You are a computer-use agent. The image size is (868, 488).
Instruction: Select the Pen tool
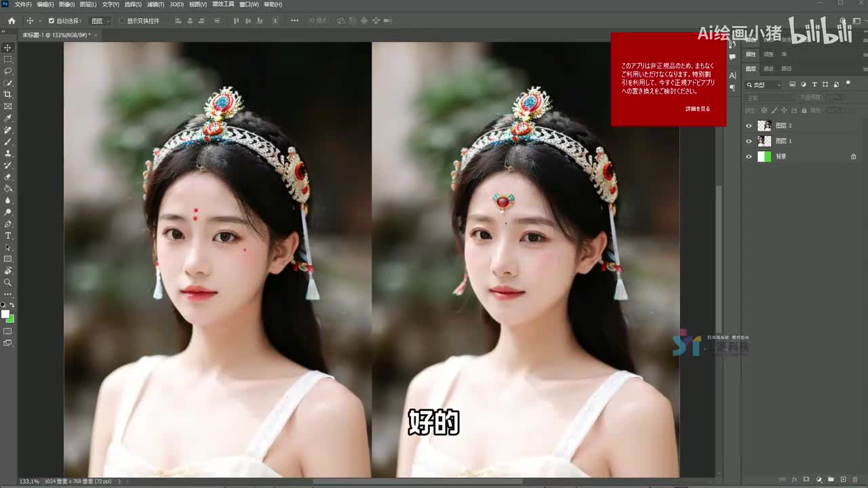pyautogui.click(x=8, y=224)
